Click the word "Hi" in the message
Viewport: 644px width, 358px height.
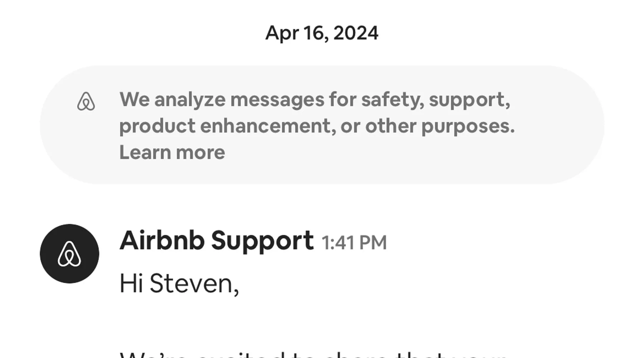coord(131,284)
